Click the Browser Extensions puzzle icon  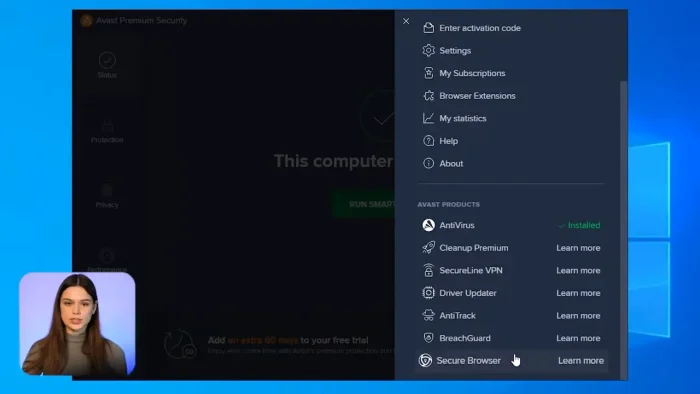click(429, 95)
